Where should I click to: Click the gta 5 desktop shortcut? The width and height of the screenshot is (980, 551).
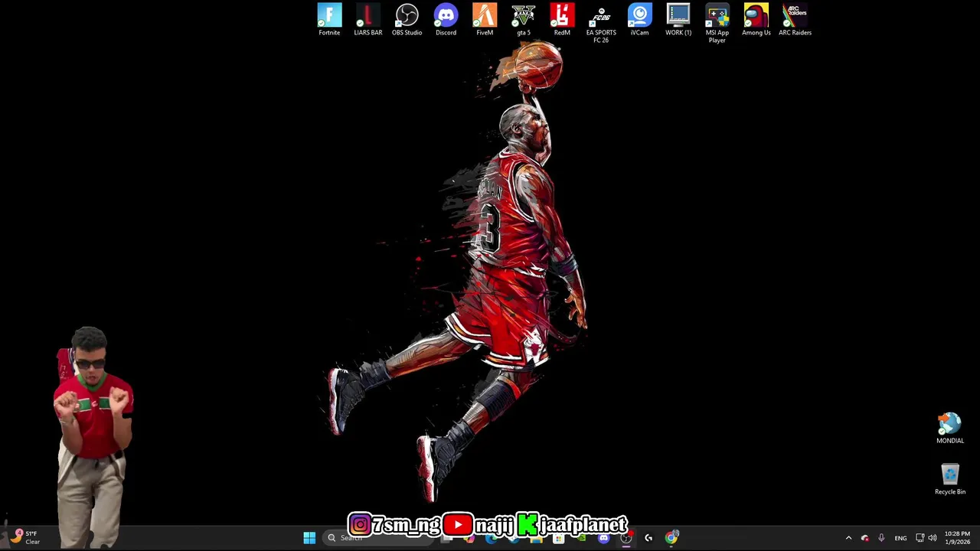[524, 20]
